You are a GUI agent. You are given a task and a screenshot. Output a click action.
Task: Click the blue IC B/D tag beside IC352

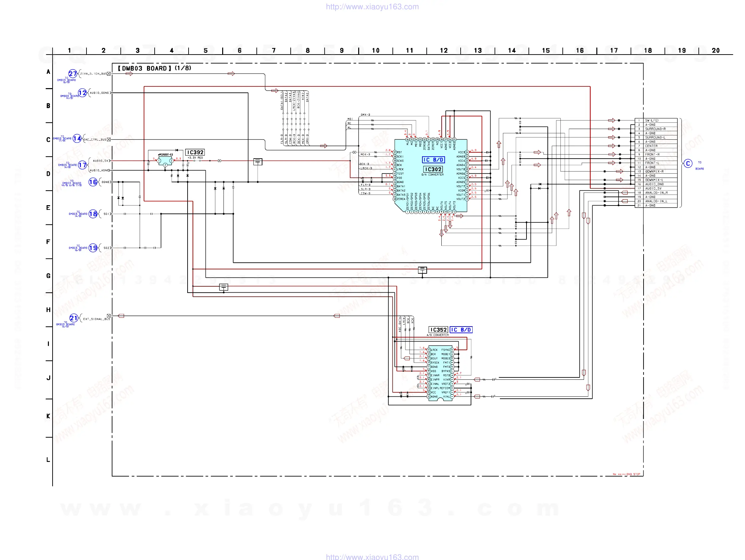pyautogui.click(x=461, y=330)
